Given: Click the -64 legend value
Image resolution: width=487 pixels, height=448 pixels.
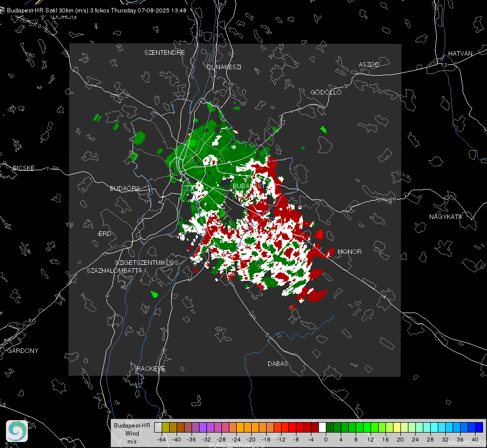Looking at the screenshot, I should point(161,440).
